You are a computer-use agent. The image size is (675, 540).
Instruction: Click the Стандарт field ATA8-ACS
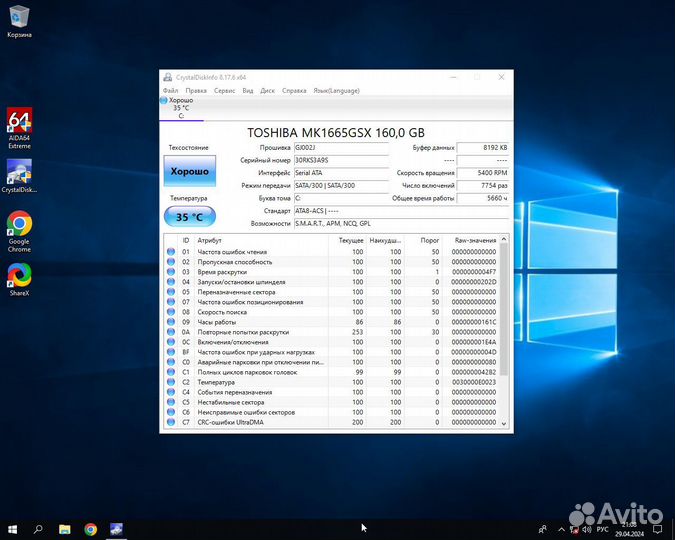click(401, 211)
